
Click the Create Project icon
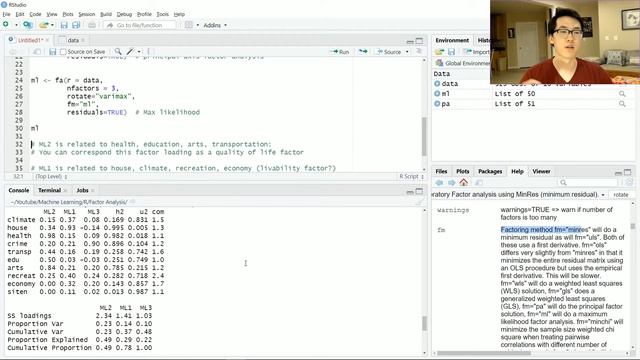tap(27, 25)
